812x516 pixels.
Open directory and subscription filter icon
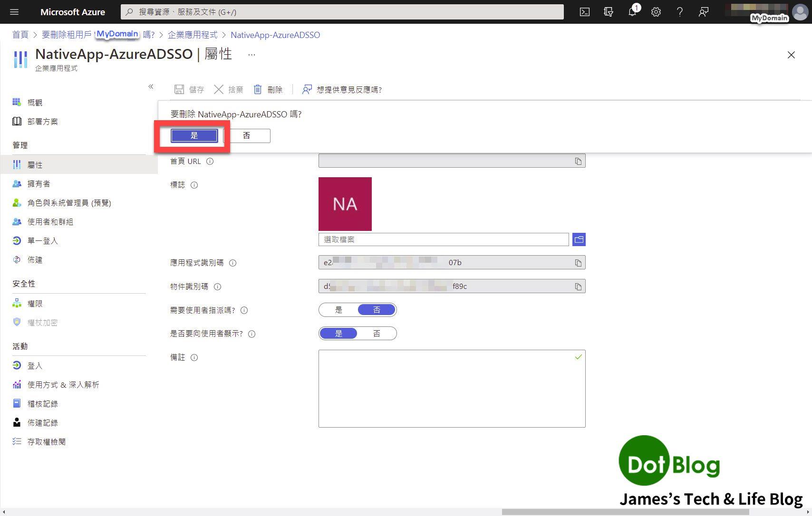[x=609, y=12]
